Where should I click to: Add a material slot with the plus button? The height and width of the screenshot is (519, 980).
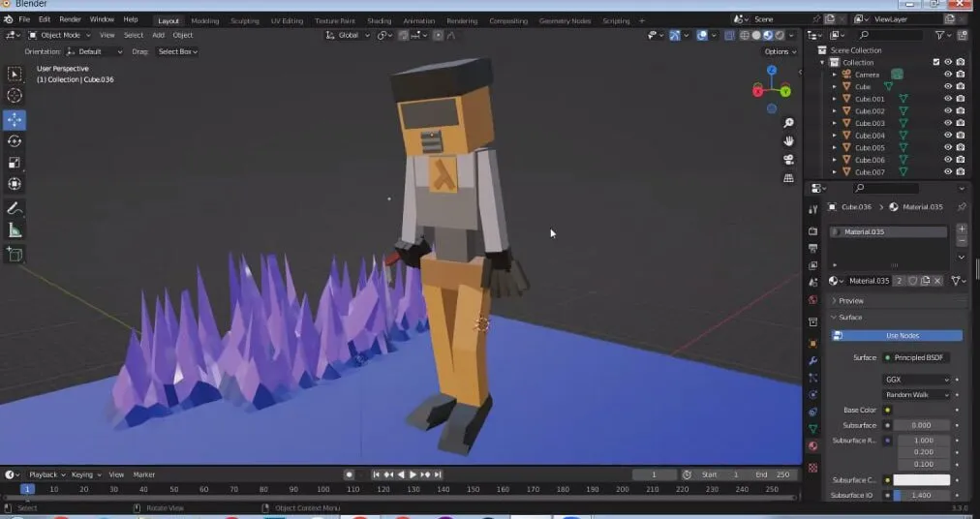962,229
